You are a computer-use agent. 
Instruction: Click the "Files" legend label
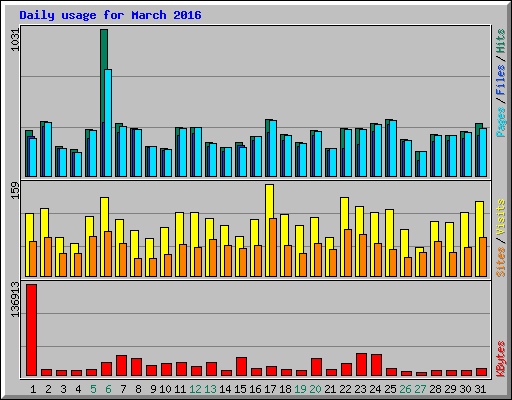(x=501, y=80)
